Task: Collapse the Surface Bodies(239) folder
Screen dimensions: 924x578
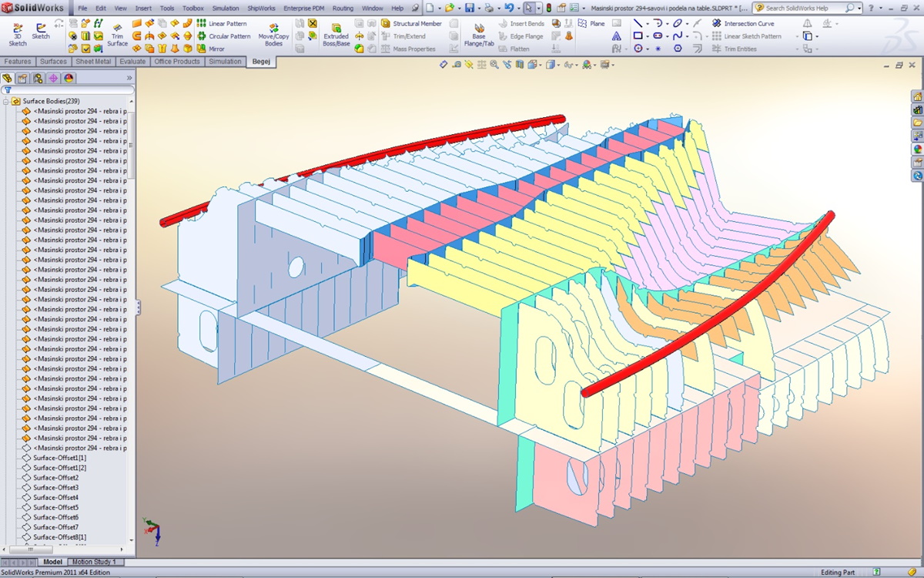Action: (6, 102)
